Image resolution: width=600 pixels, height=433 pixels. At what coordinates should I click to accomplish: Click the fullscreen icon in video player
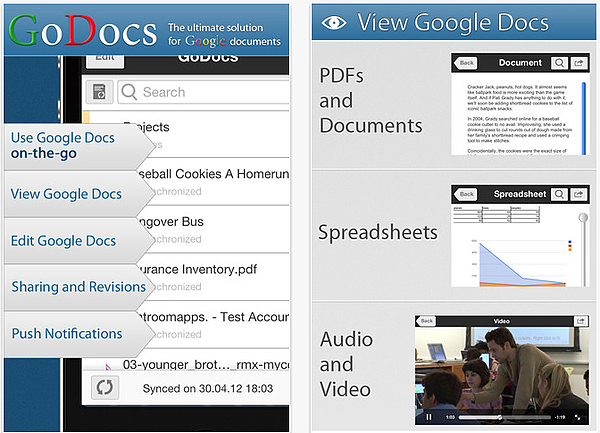(x=578, y=417)
